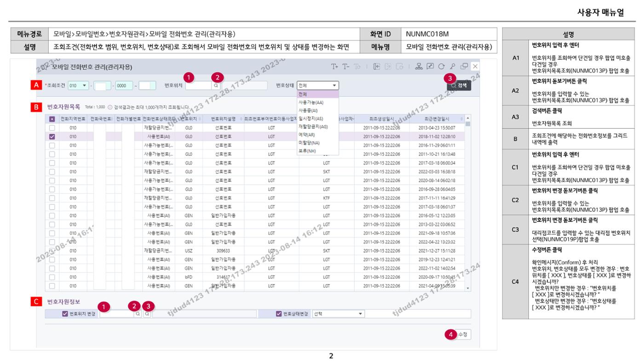Screen dimensions: 644x362
Task: Choose 미할당(NA) from open status list
Action: [318, 143]
